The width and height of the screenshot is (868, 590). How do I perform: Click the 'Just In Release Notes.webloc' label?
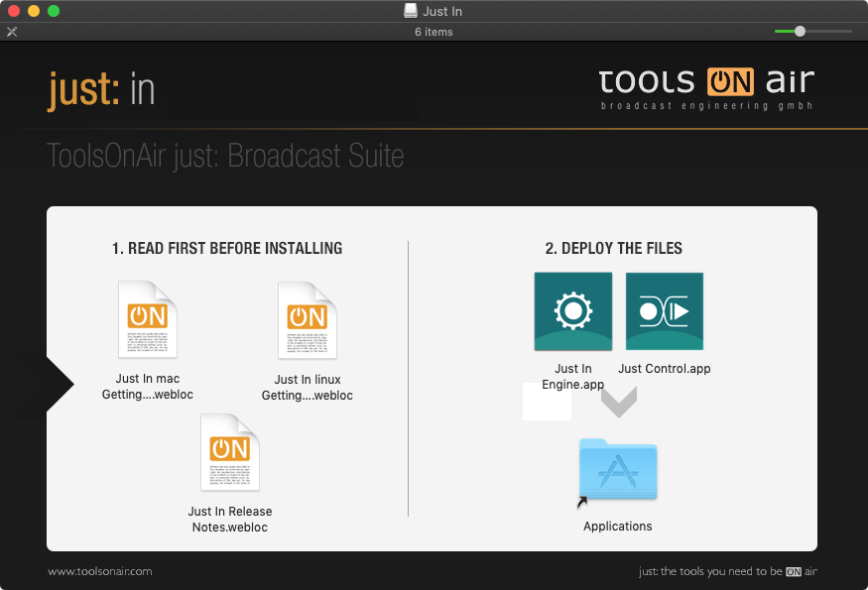pyautogui.click(x=230, y=520)
